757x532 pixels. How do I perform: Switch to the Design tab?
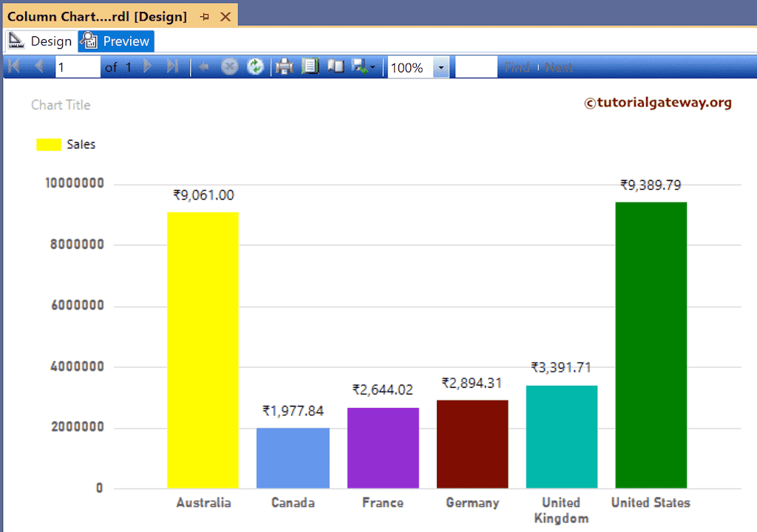click(x=40, y=41)
